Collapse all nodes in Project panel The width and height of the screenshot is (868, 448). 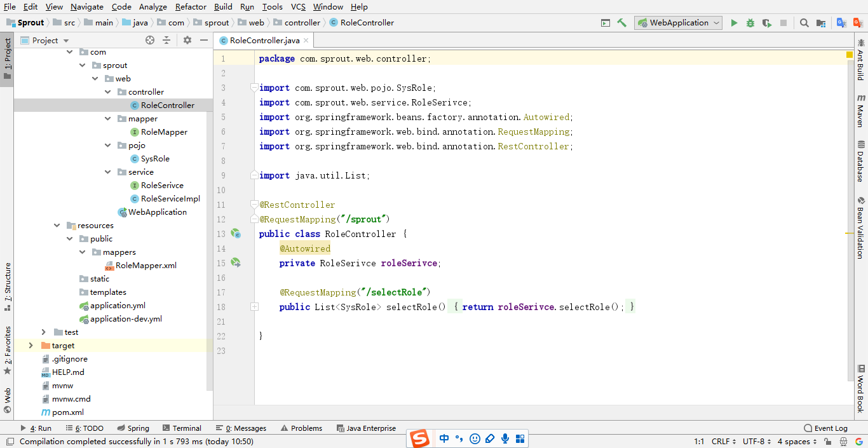[x=166, y=40]
